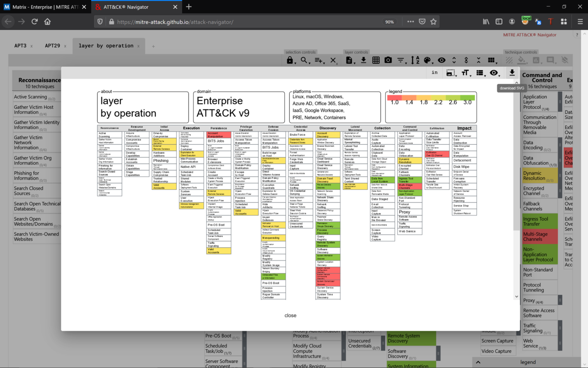Image resolution: width=588 pixels, height=368 pixels.
Task: Open the search techniques magnifier icon
Action: point(305,60)
